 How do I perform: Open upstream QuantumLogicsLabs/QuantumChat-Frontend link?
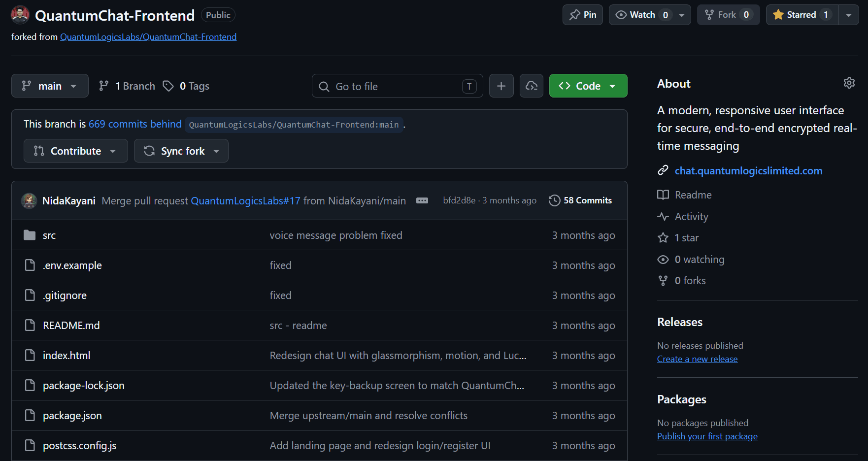click(148, 37)
